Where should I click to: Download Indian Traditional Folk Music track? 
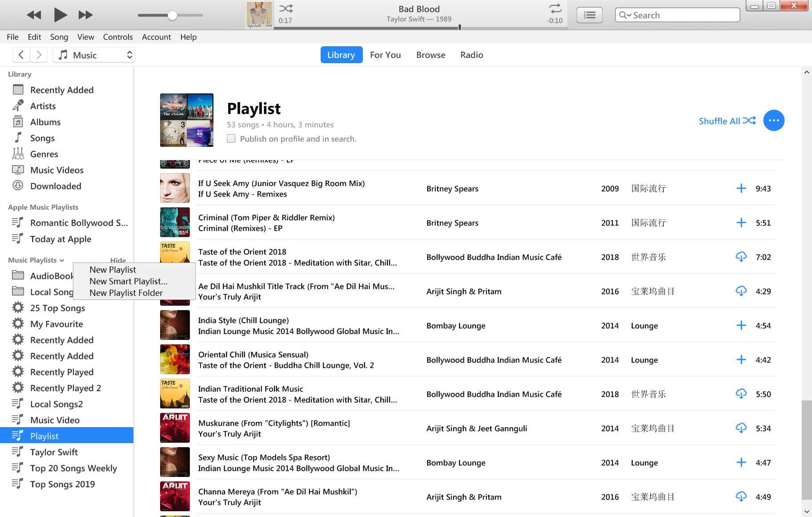[741, 394]
